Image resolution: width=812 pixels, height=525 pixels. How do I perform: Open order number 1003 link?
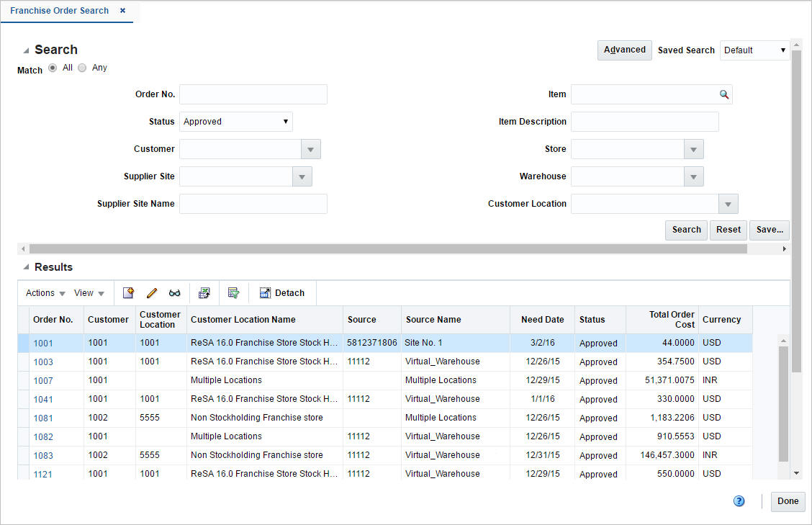[x=43, y=362]
